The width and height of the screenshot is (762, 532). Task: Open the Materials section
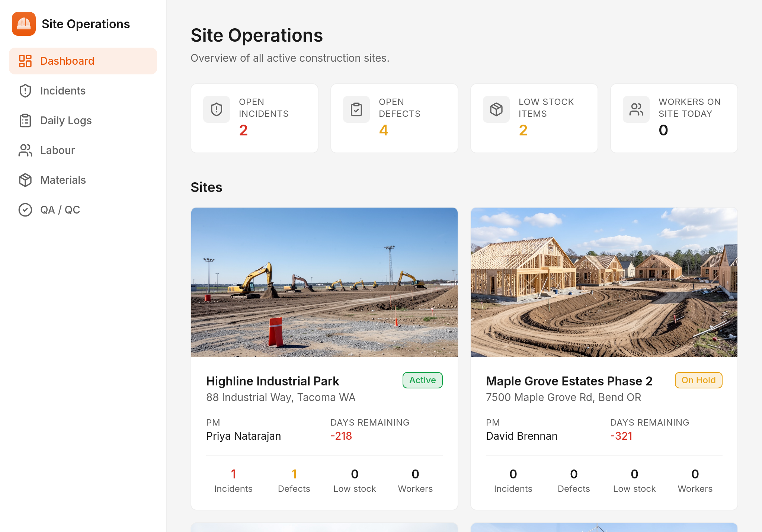point(83,180)
